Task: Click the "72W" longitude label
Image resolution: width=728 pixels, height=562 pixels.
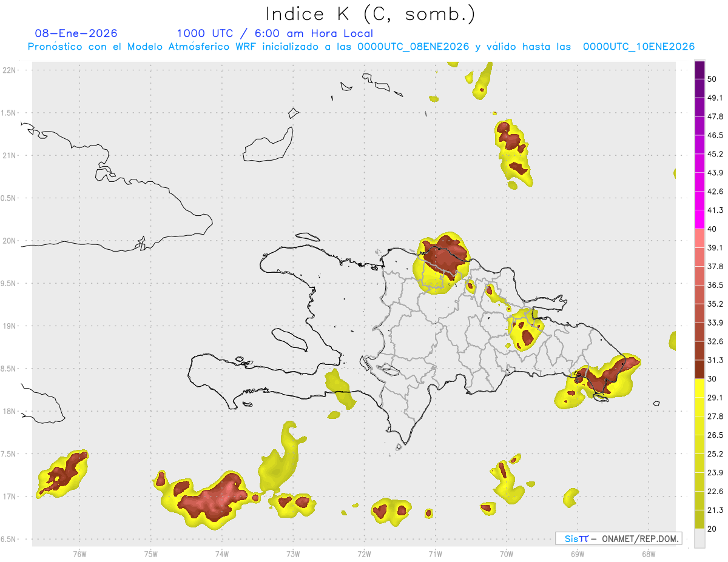Action: click(x=364, y=554)
